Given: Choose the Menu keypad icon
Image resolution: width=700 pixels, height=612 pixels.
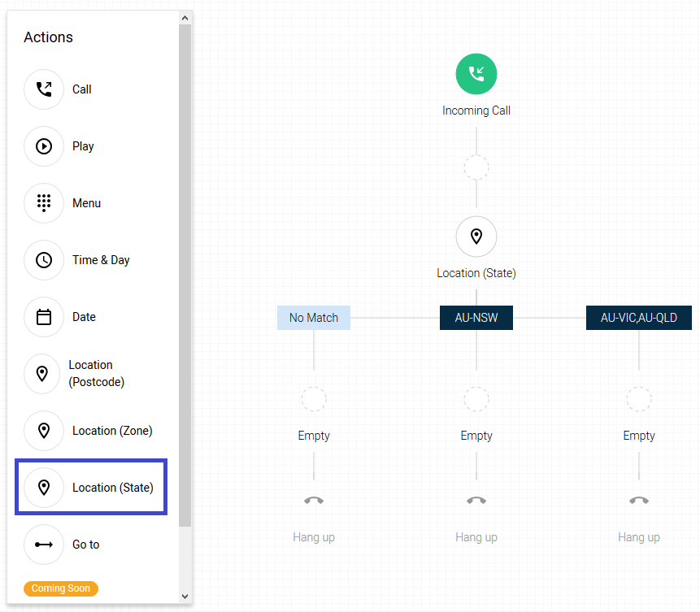Looking at the screenshot, I should point(44,203).
